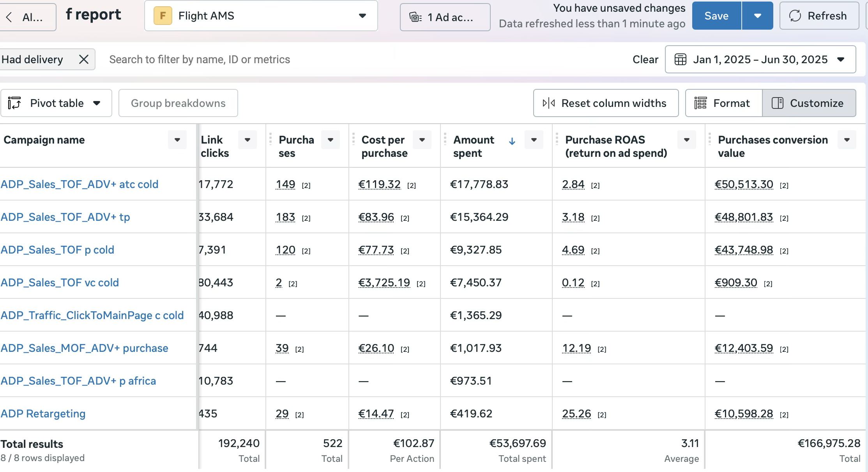
Task: Grab the Purchases column drag handle
Action: [270, 139]
